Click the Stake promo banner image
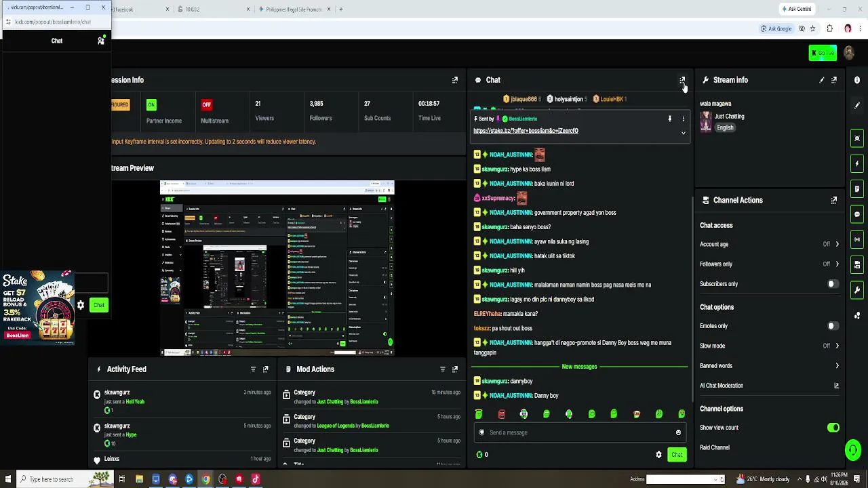 [x=37, y=307]
